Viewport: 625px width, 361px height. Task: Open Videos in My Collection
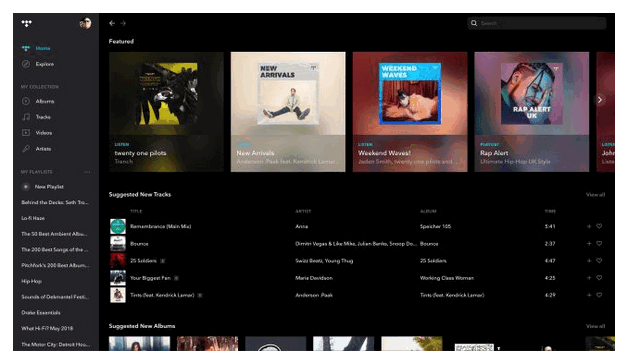click(44, 133)
